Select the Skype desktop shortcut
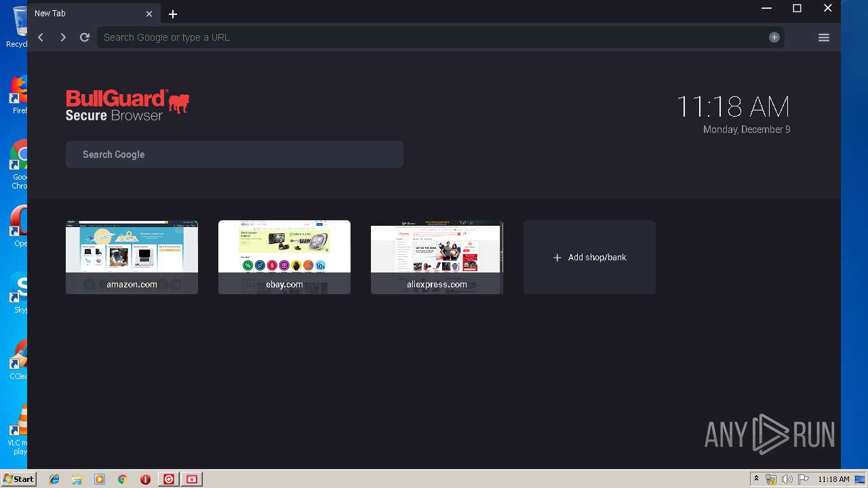Viewport: 868px width, 488px height. click(18, 293)
